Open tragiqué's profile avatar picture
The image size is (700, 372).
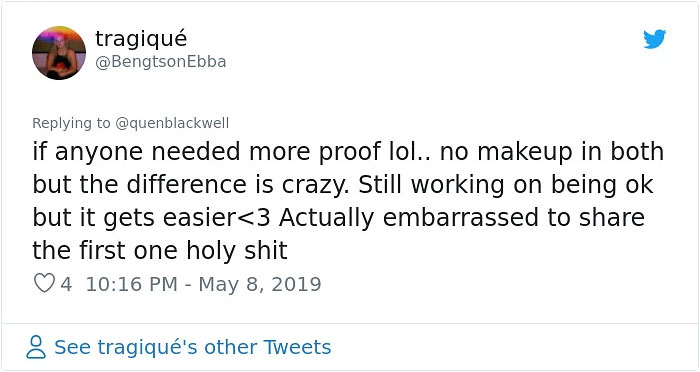coord(59,53)
